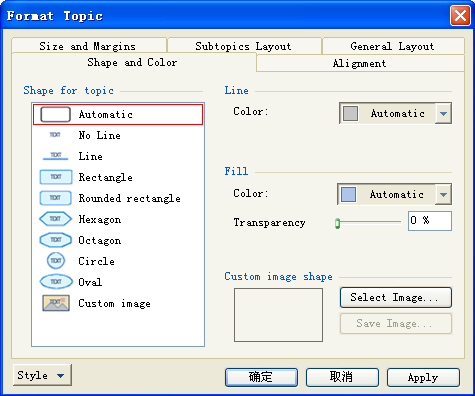
Task: Choose the No Line shape icon
Action: [55, 135]
